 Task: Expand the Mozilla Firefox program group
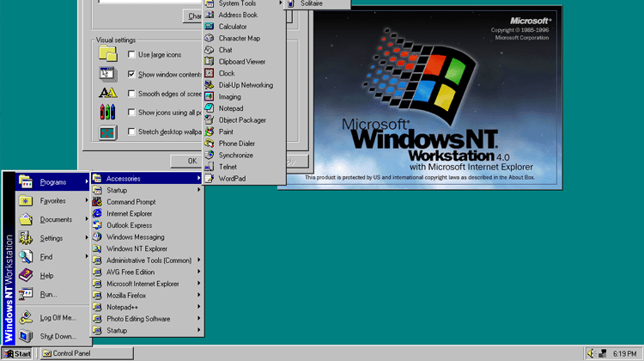click(x=147, y=295)
